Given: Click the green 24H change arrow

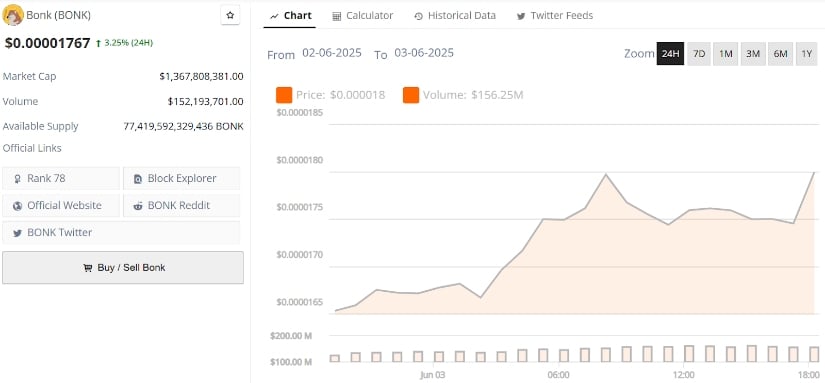Looking at the screenshot, I should (x=98, y=43).
